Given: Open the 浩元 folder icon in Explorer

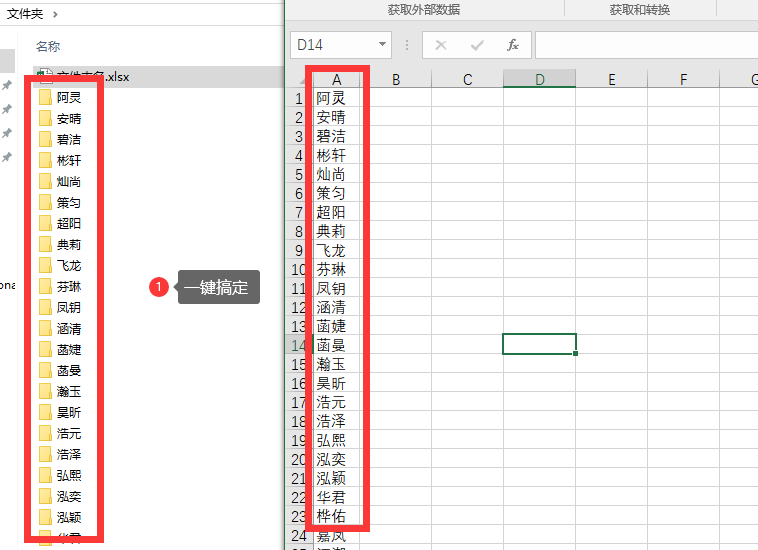Looking at the screenshot, I should coord(45,434).
